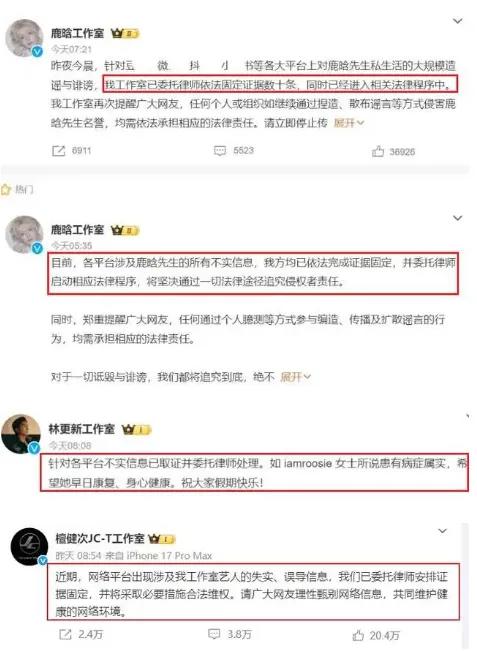Open the first post's chevron menu
Image resolution: width=477 pixels, height=651 pixels.
click(x=457, y=21)
